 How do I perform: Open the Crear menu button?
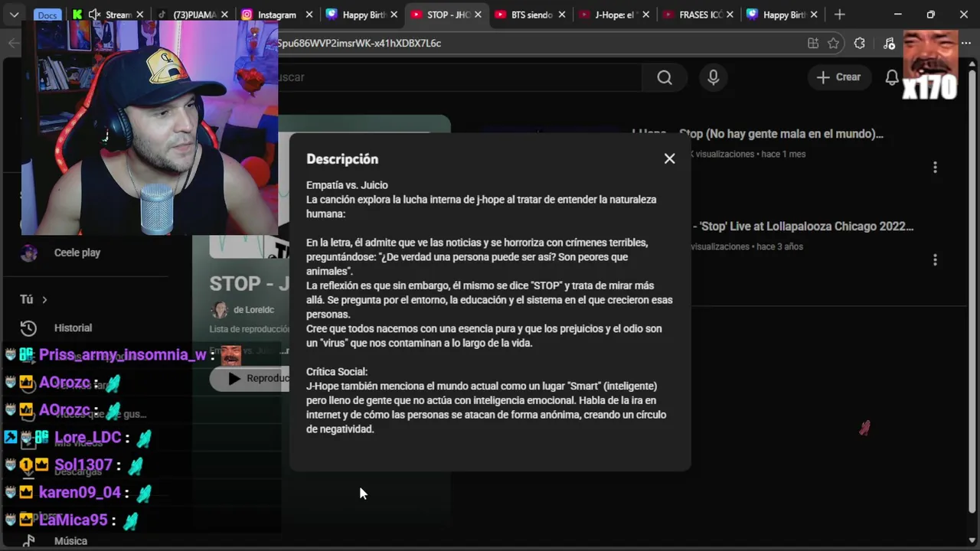click(839, 77)
